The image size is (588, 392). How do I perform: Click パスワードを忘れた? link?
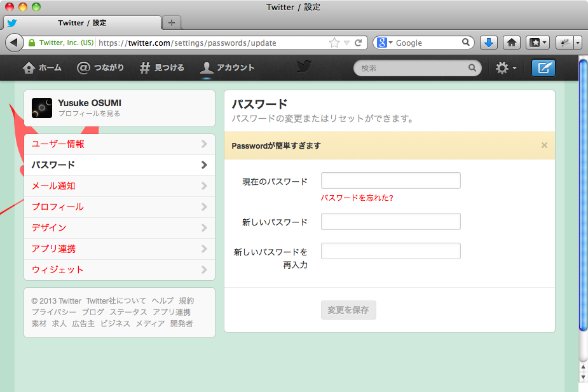point(357,198)
